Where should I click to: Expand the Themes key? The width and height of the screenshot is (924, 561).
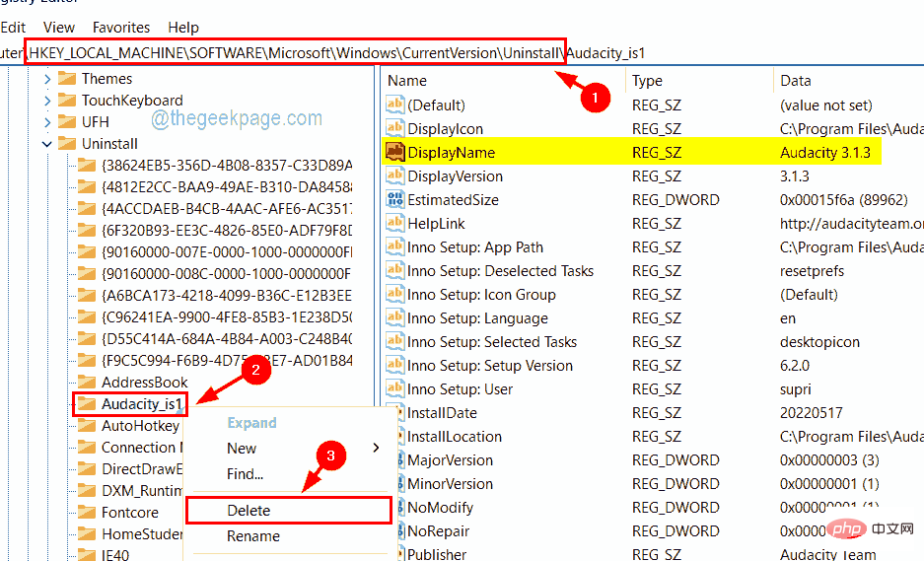[x=47, y=79]
